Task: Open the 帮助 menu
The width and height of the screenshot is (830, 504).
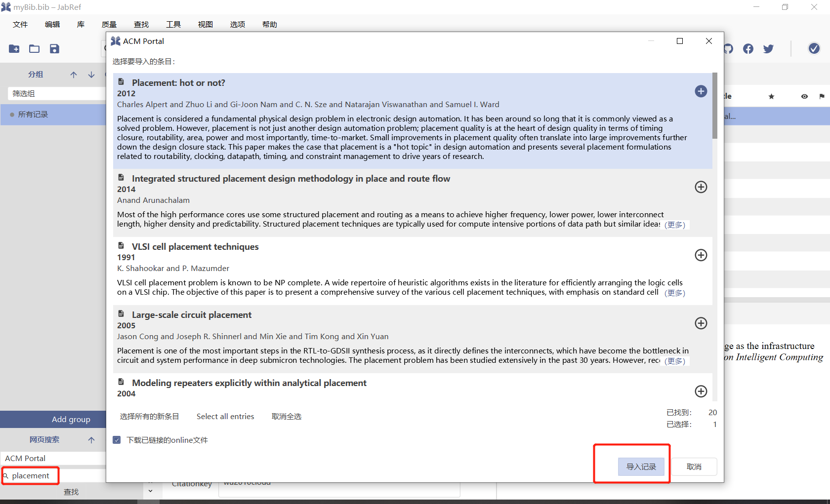Action: pyautogui.click(x=270, y=24)
